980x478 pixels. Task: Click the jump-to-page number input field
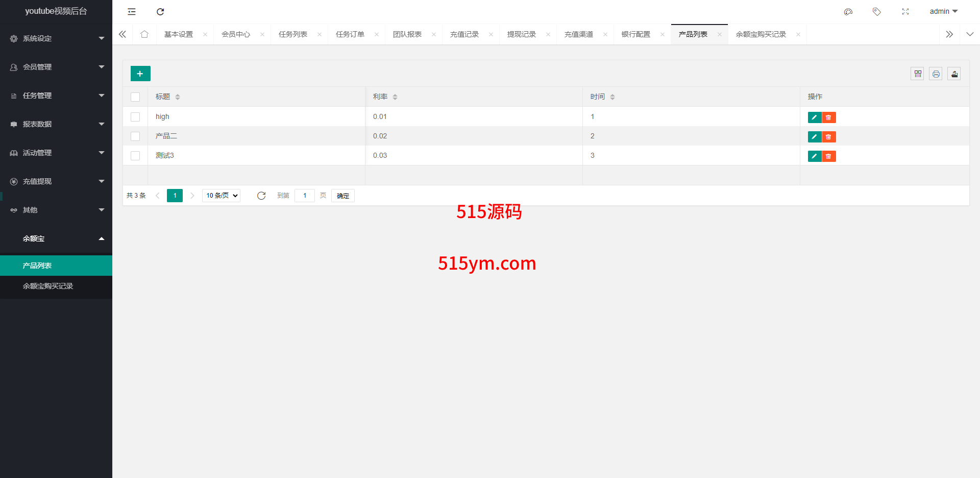click(305, 196)
